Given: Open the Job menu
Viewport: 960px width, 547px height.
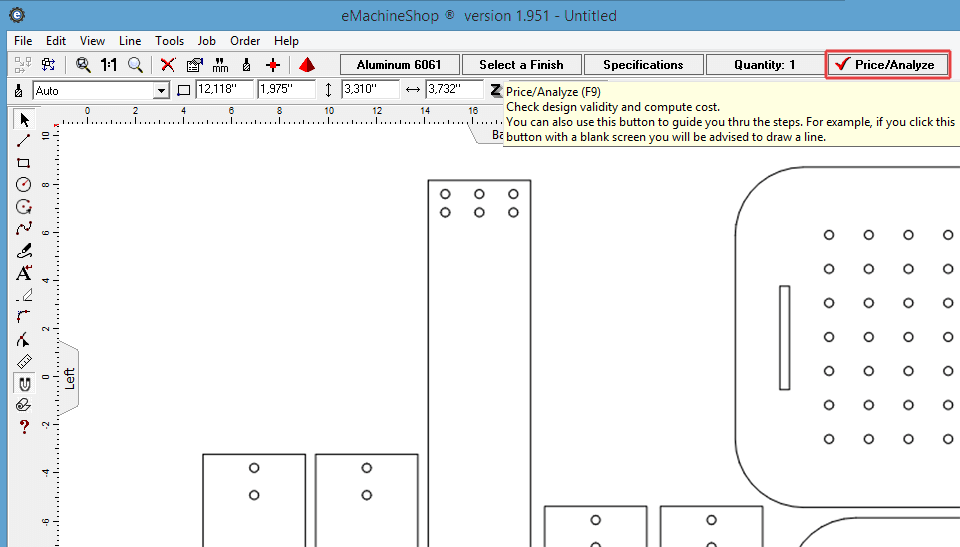Looking at the screenshot, I should pos(206,41).
